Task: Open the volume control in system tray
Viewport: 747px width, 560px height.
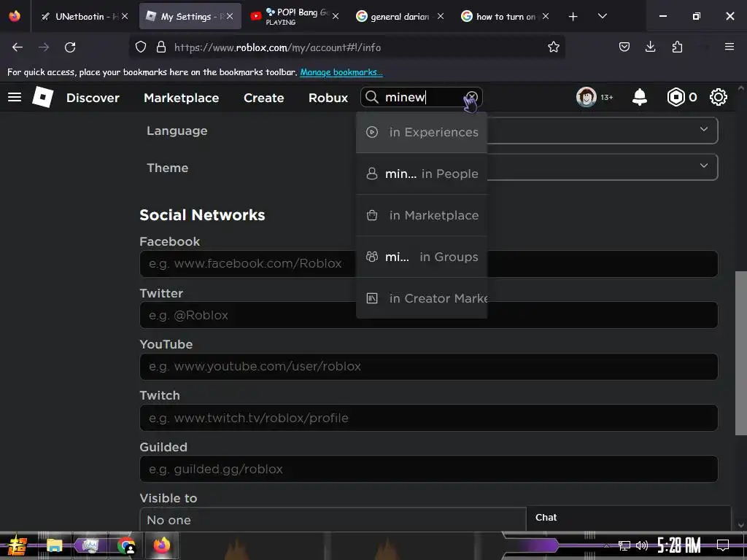Action: [x=641, y=545]
